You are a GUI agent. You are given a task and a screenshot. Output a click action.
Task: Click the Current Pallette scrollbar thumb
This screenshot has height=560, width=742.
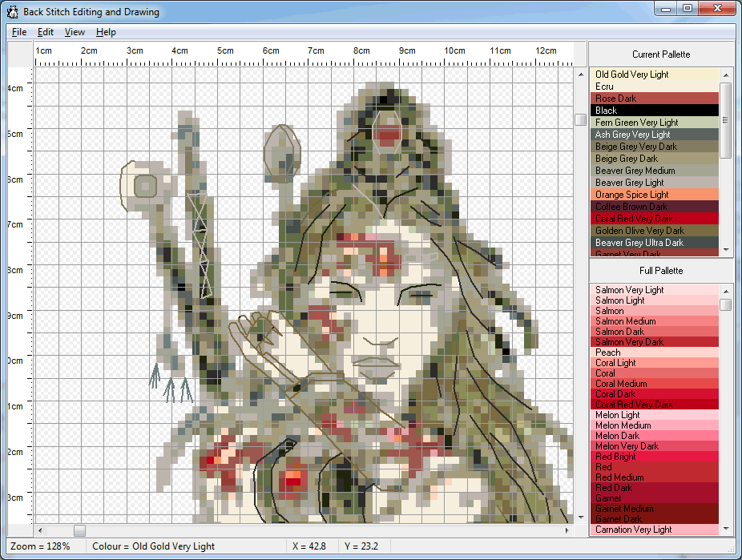(x=725, y=120)
